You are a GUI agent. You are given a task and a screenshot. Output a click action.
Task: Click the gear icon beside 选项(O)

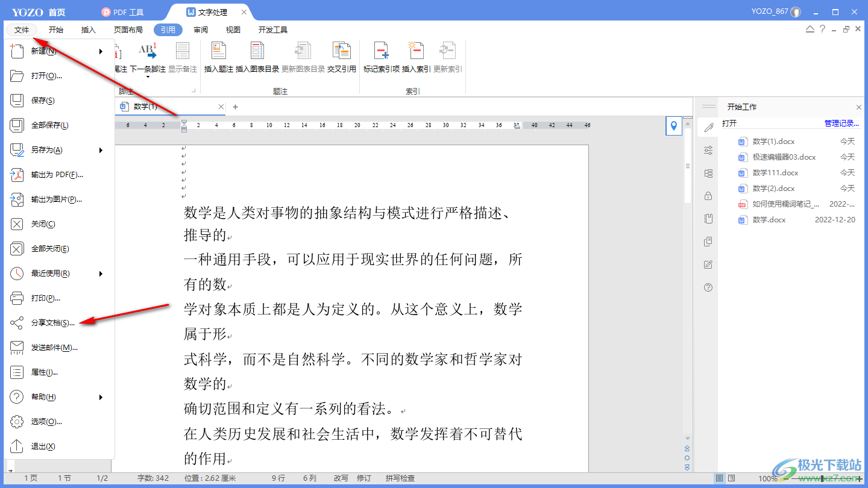pyautogui.click(x=17, y=422)
